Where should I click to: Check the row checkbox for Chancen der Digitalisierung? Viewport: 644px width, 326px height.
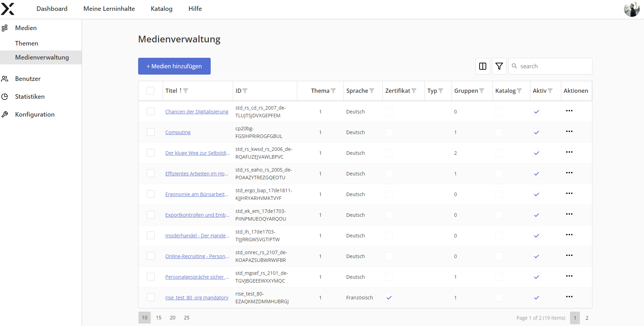pyautogui.click(x=150, y=111)
